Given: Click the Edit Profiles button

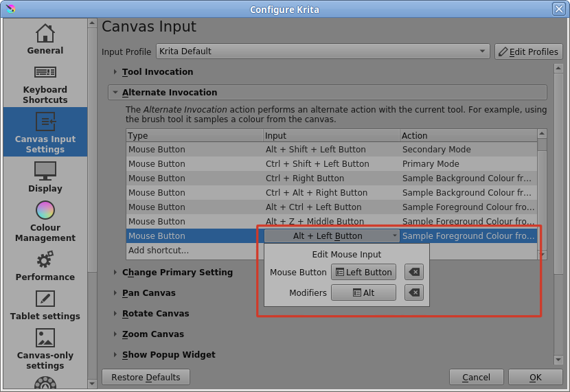Looking at the screenshot, I should 529,51.
